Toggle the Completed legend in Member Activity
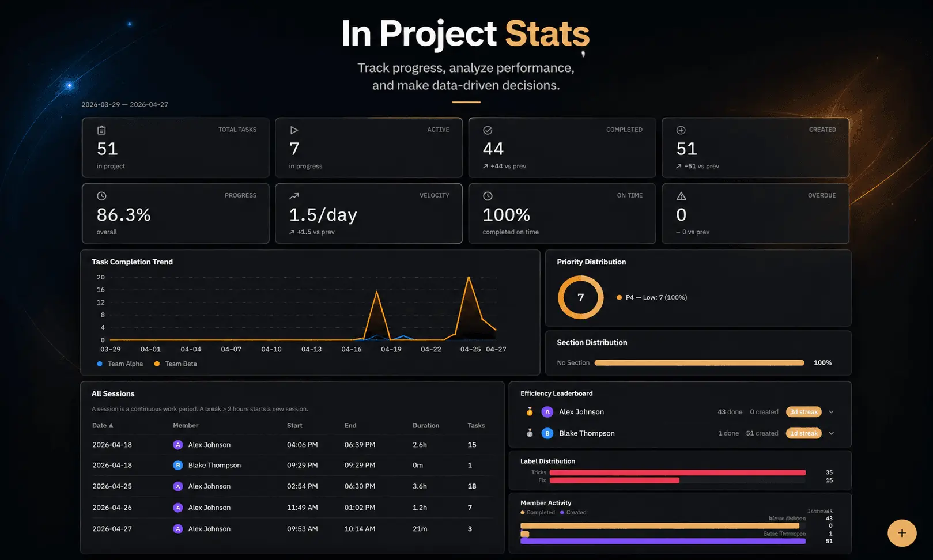 (x=538, y=513)
